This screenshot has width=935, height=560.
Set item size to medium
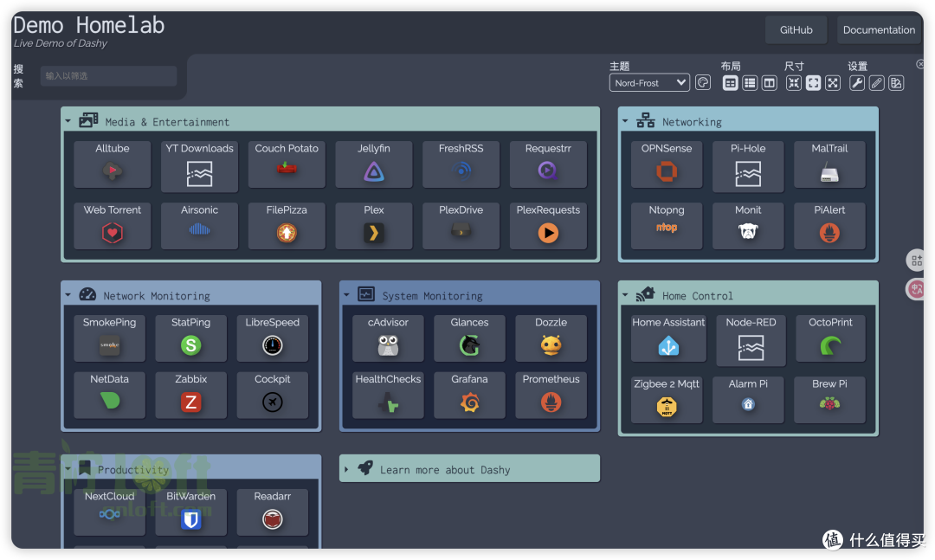pos(813,83)
